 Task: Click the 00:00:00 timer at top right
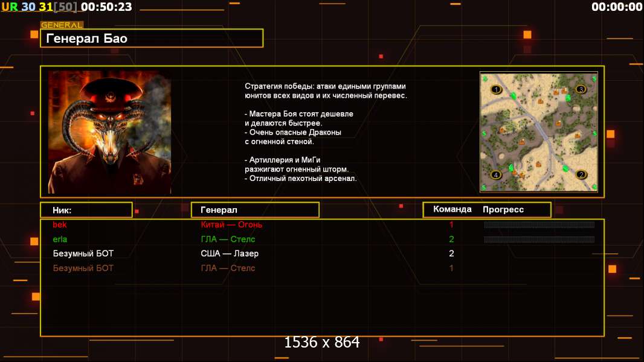[616, 7]
